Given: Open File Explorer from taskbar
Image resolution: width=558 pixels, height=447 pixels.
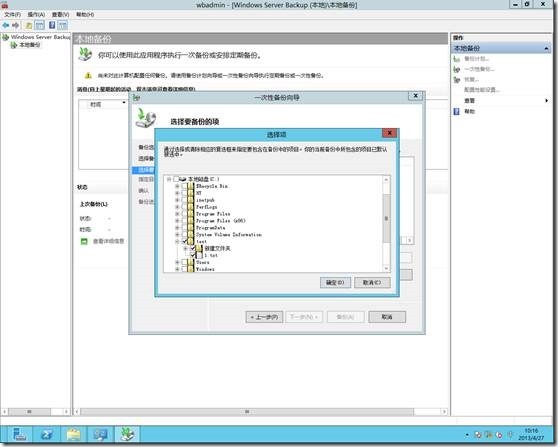Looking at the screenshot, I should (x=74, y=434).
